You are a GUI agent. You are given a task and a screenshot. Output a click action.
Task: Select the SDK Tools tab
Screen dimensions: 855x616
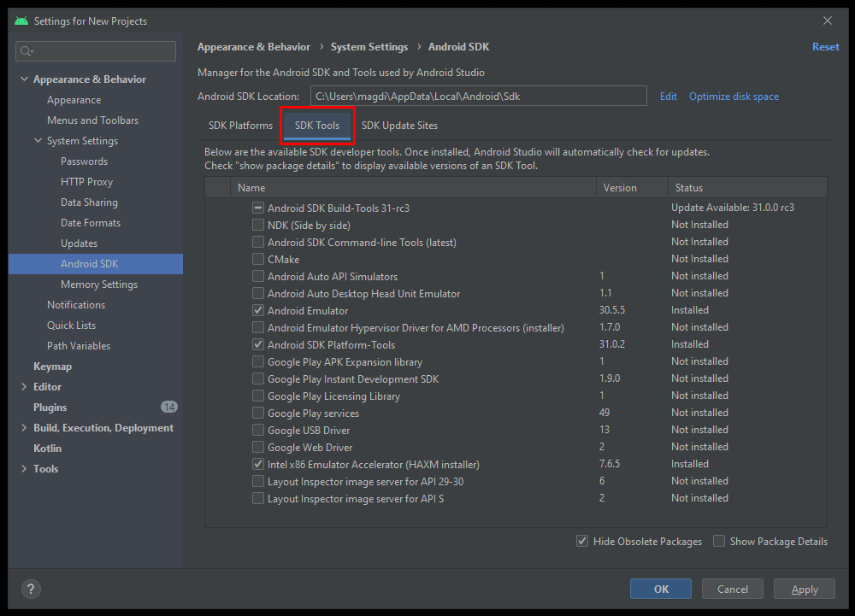coord(317,126)
